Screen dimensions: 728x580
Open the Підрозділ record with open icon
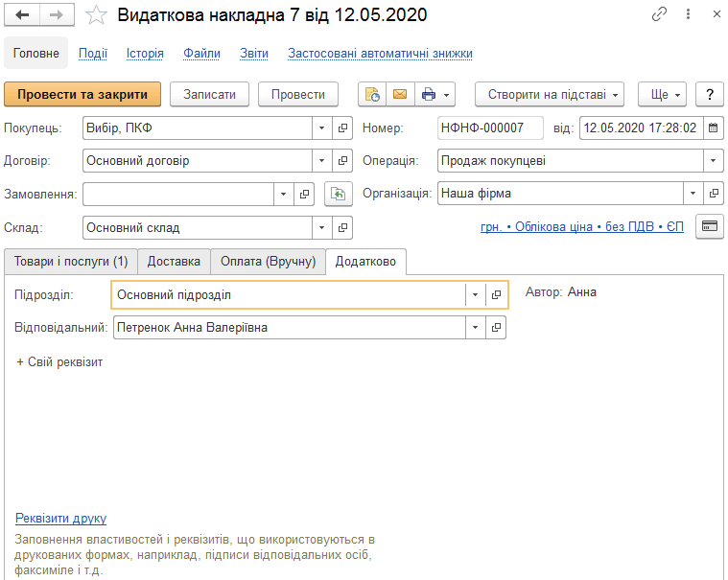[496, 294]
